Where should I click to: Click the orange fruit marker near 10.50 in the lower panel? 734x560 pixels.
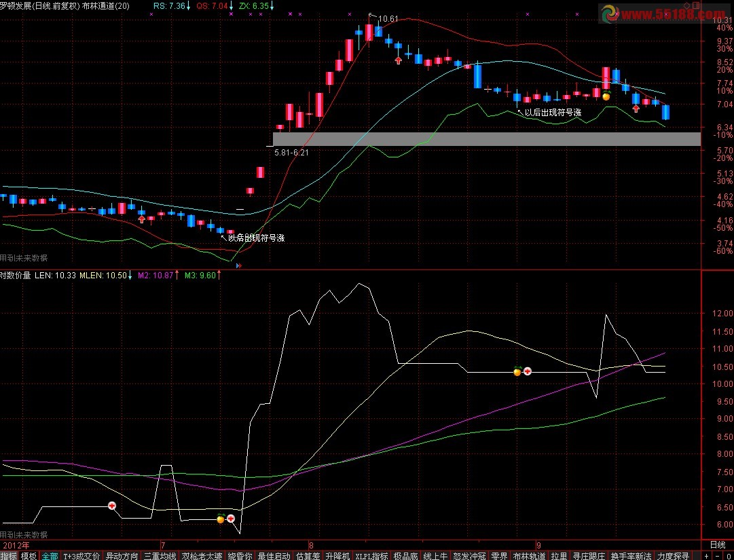click(x=517, y=371)
